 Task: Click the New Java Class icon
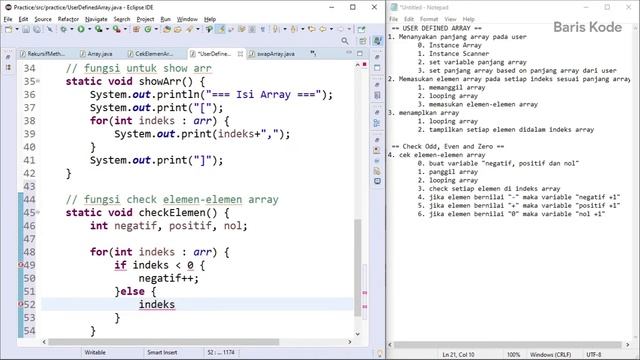(148, 29)
